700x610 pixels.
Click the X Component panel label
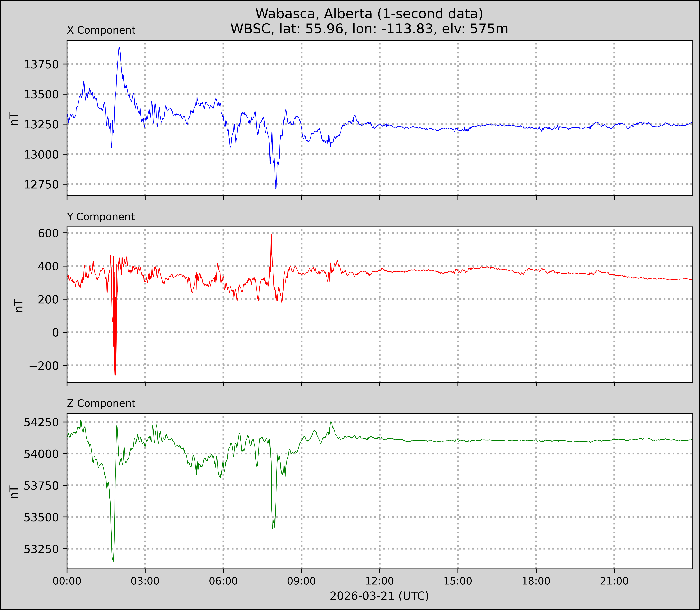pos(101,30)
